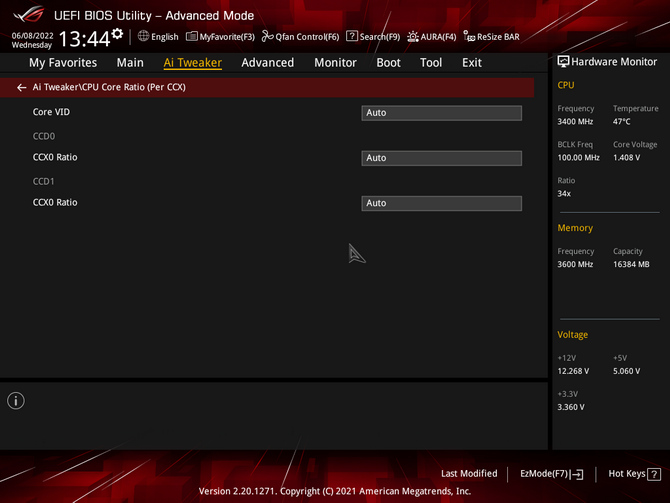This screenshot has width=670, height=503.
Task: Click +5V value 5.060 V
Action: pos(626,371)
